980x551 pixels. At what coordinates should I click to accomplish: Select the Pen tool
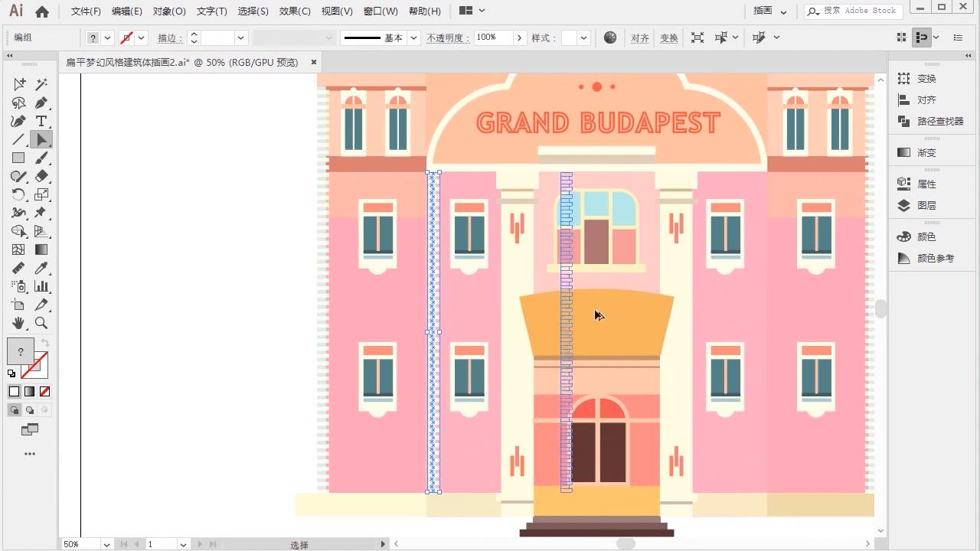tap(41, 103)
